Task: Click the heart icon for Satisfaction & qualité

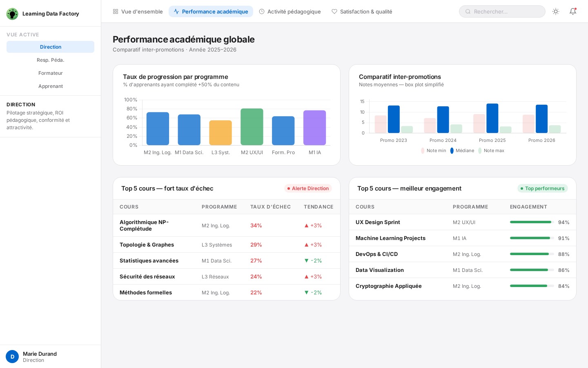Action: click(334, 11)
